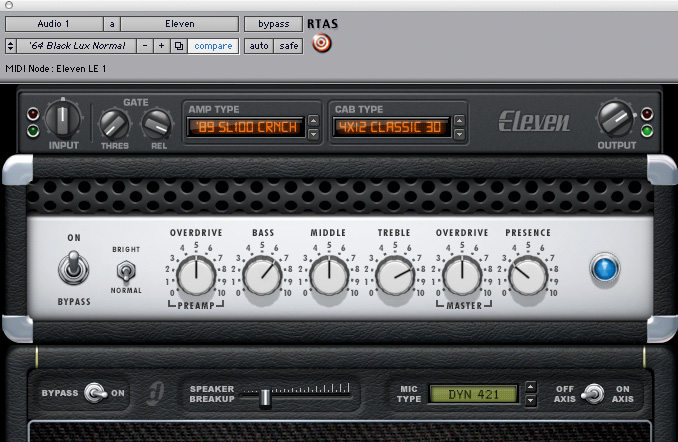Image resolution: width=678 pixels, height=442 pixels.
Task: Click the RTAS label
Action: coord(323,24)
